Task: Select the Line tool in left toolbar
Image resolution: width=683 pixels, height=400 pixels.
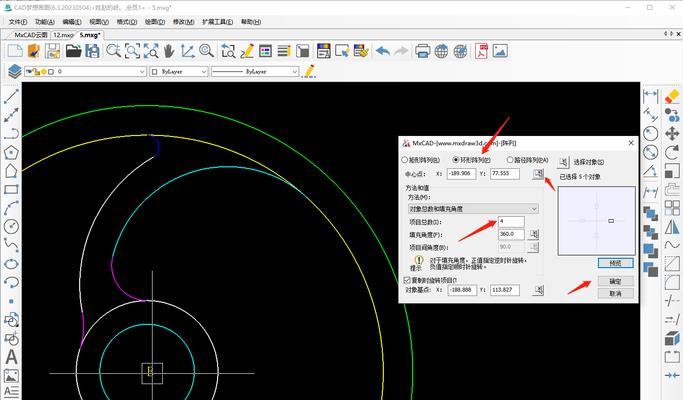Action: (11, 96)
